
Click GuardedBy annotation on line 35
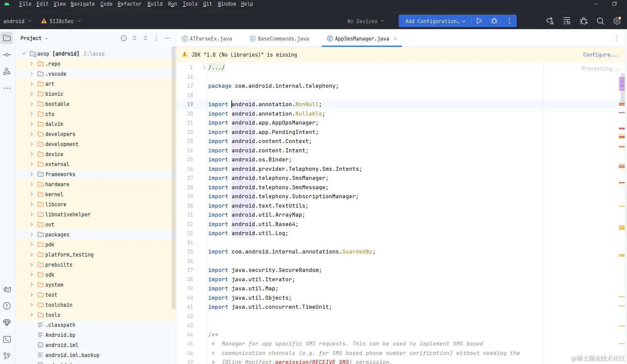(x=357, y=252)
